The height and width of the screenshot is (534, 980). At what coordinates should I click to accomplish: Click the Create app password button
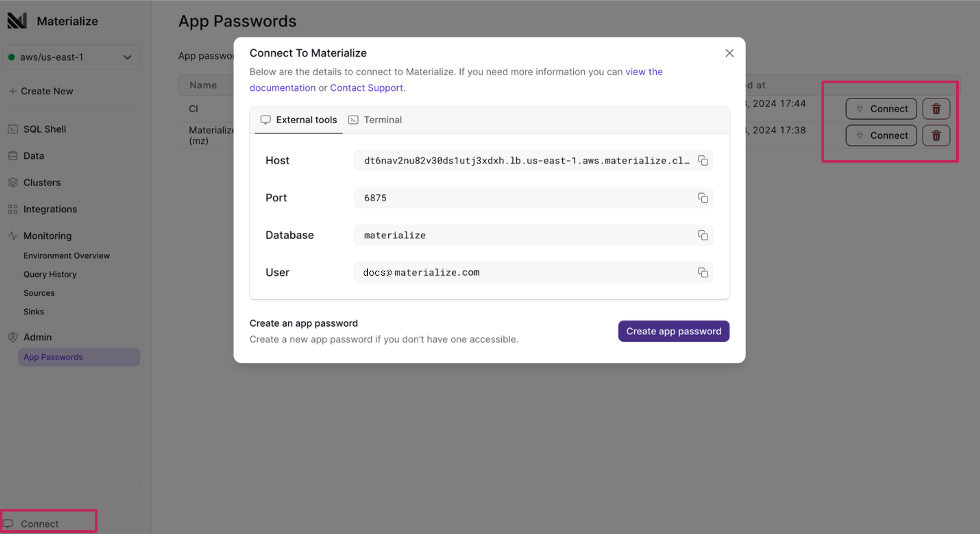pos(673,331)
